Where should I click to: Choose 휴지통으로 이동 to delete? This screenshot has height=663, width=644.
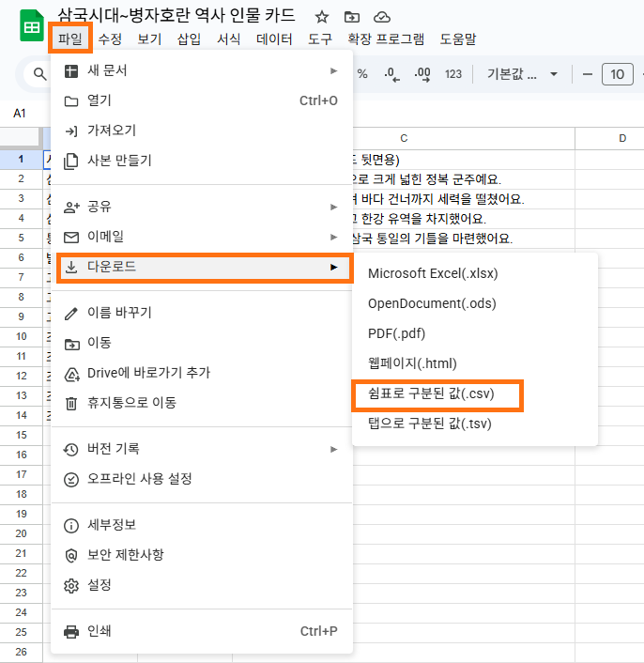tap(202, 403)
